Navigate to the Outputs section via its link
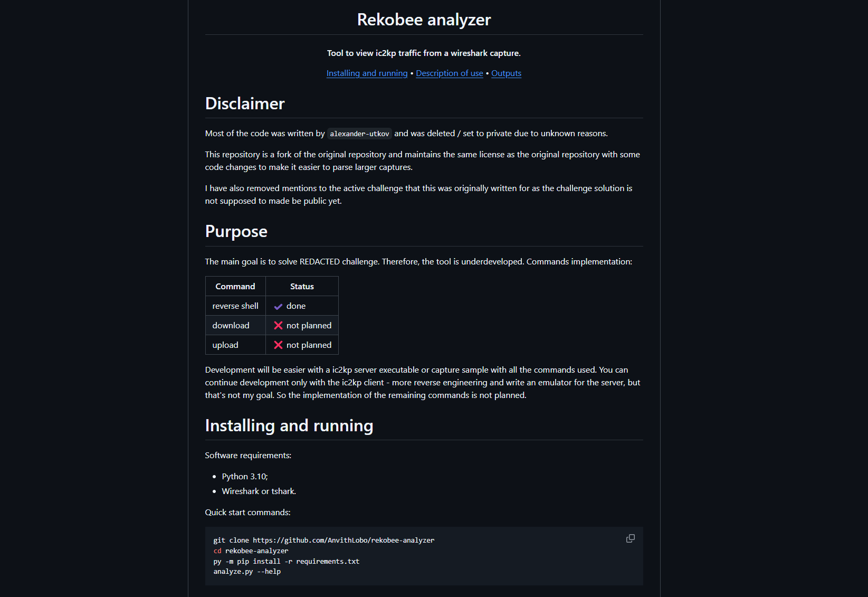The width and height of the screenshot is (868, 597). point(506,73)
